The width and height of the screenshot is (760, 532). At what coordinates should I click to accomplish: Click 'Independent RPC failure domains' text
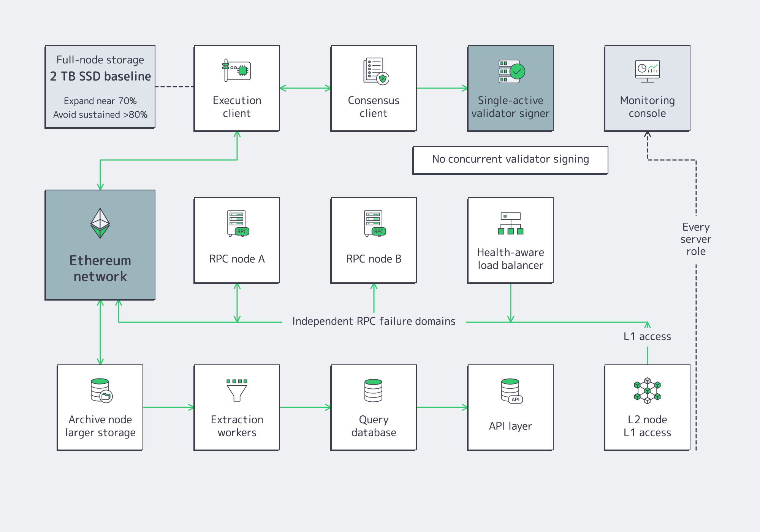(374, 321)
